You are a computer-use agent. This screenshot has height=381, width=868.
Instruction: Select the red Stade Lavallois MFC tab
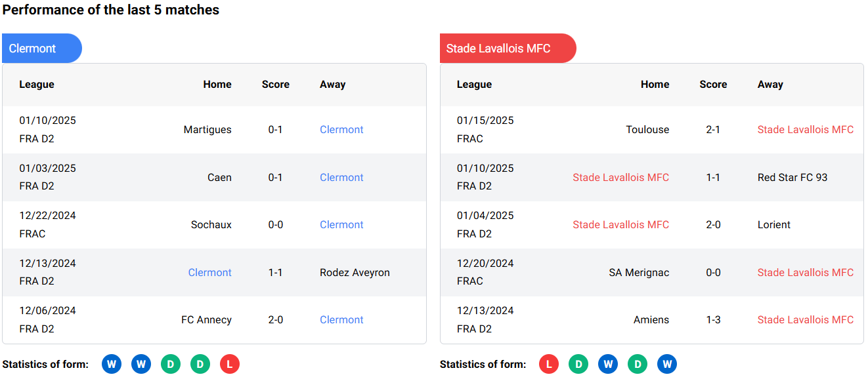tap(507, 49)
